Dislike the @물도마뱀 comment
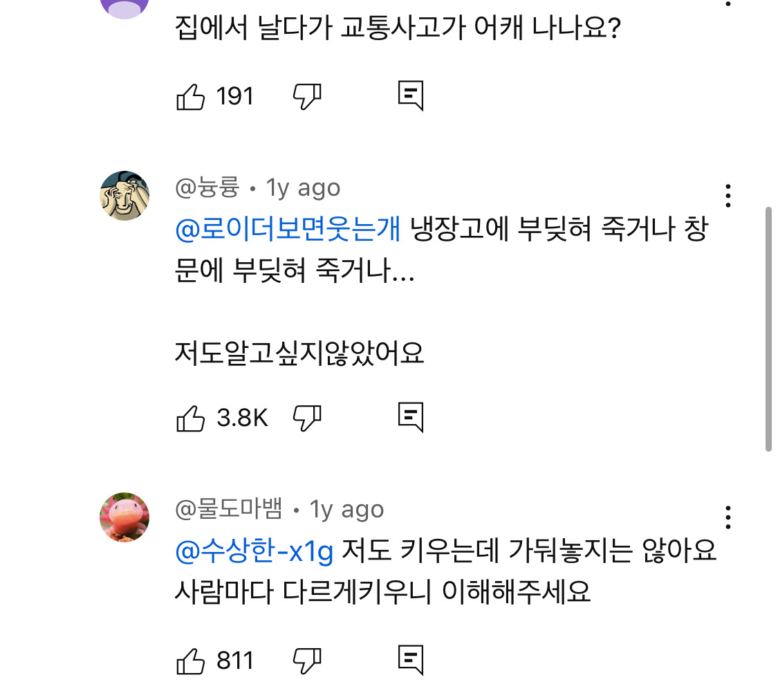The image size is (778, 700). (x=307, y=661)
